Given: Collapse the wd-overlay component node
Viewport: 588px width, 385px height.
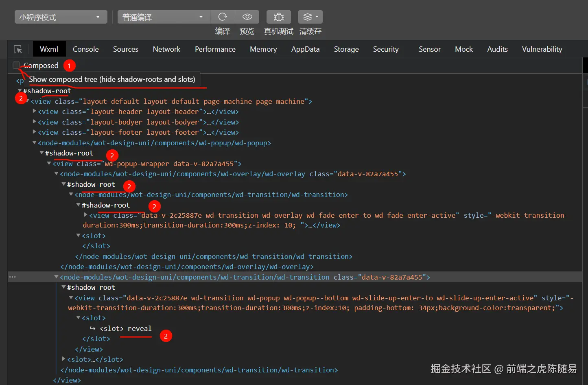Looking at the screenshot, I should (57, 173).
